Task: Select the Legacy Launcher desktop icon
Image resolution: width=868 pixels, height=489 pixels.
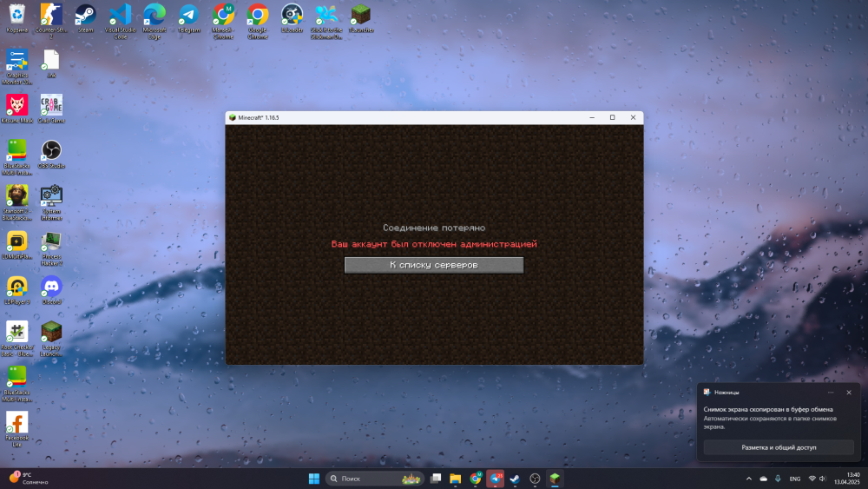Action: click(x=51, y=339)
